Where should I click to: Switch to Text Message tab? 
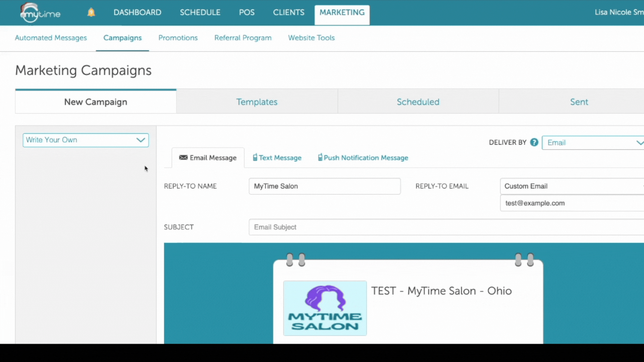coord(277,158)
